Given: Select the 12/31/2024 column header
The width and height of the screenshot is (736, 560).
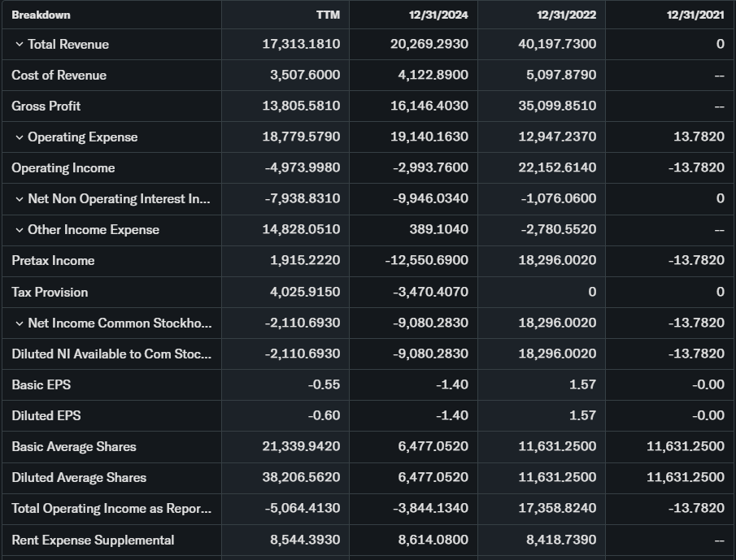Looking at the screenshot, I should coord(438,15).
